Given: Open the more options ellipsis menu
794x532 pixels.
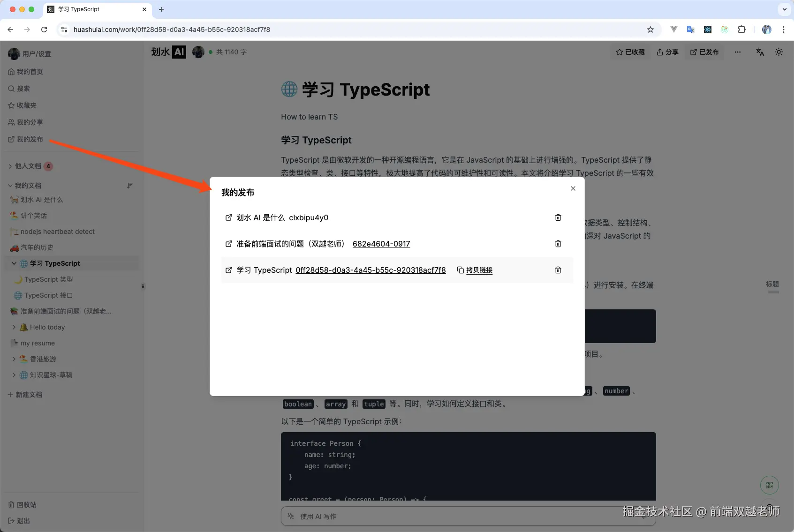Looking at the screenshot, I should click(x=737, y=52).
